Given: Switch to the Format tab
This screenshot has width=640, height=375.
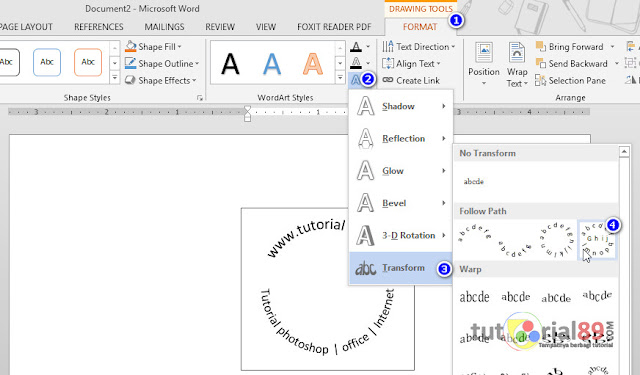Looking at the screenshot, I should pos(420,27).
